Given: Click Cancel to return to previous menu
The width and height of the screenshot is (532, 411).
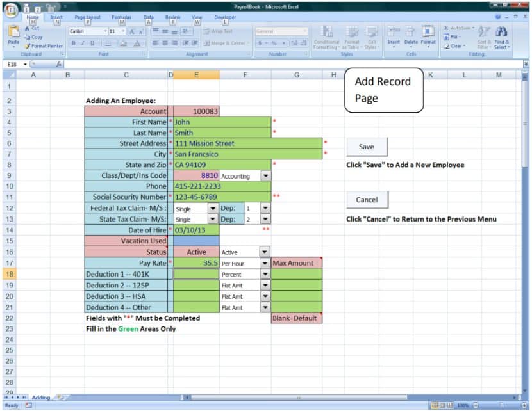Looking at the screenshot, I should coord(366,199).
